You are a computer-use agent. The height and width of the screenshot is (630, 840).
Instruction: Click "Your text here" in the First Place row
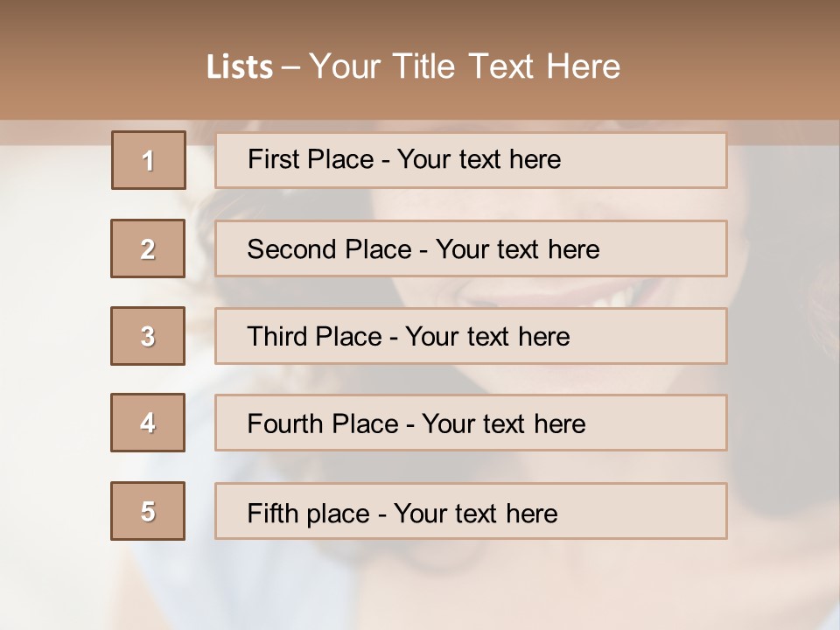(x=479, y=159)
